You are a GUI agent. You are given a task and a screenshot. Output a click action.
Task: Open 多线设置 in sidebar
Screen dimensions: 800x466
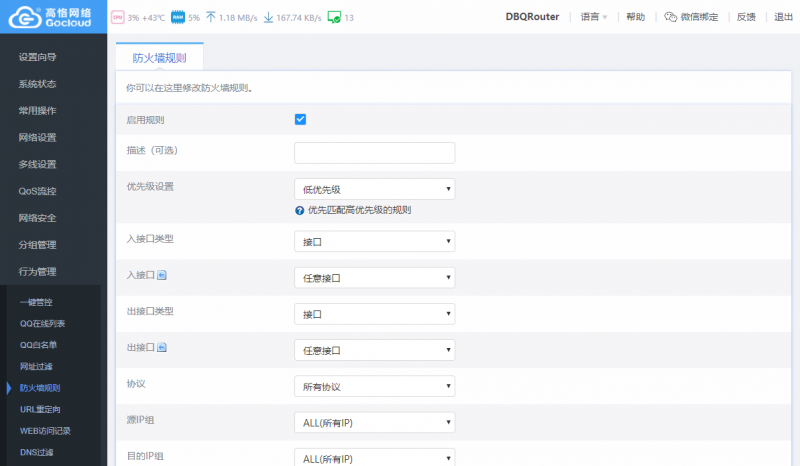[x=37, y=164]
